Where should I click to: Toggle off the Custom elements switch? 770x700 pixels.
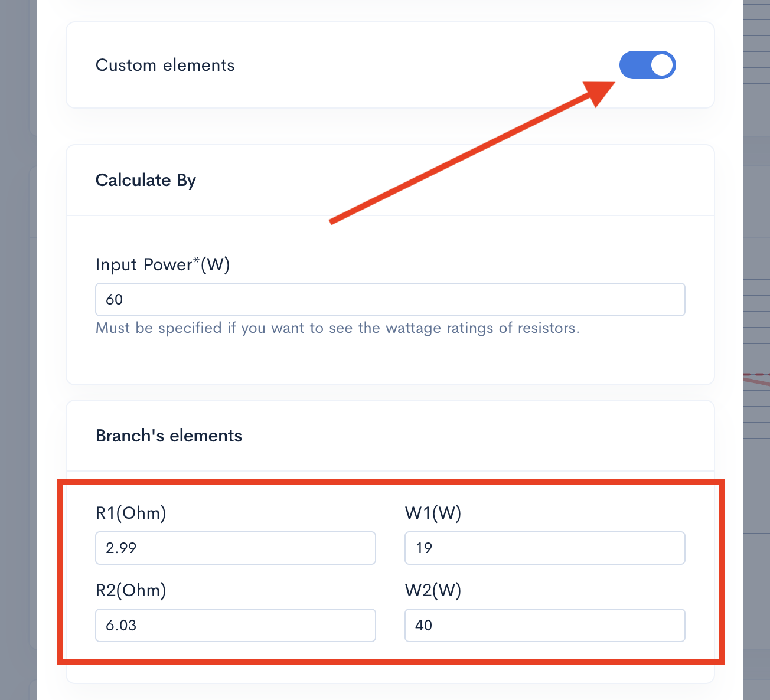[647, 65]
